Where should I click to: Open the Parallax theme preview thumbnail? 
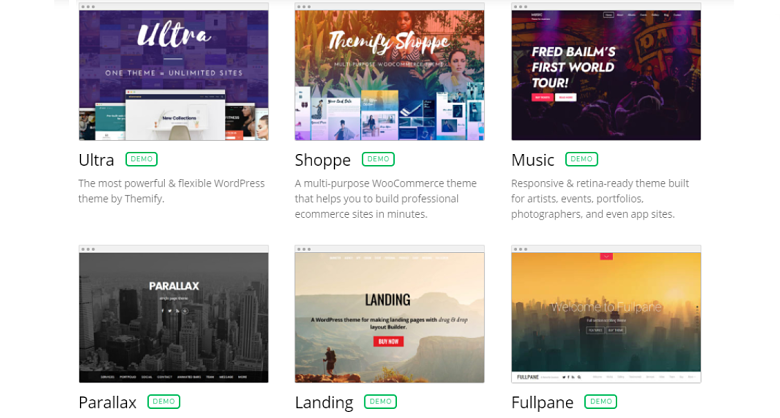point(174,314)
